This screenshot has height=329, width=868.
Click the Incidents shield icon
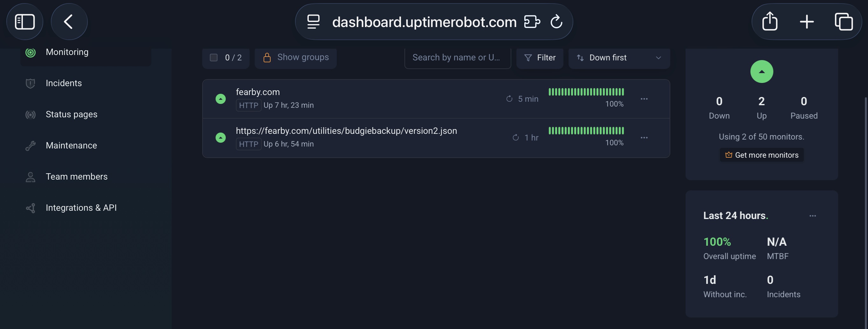[31, 84]
